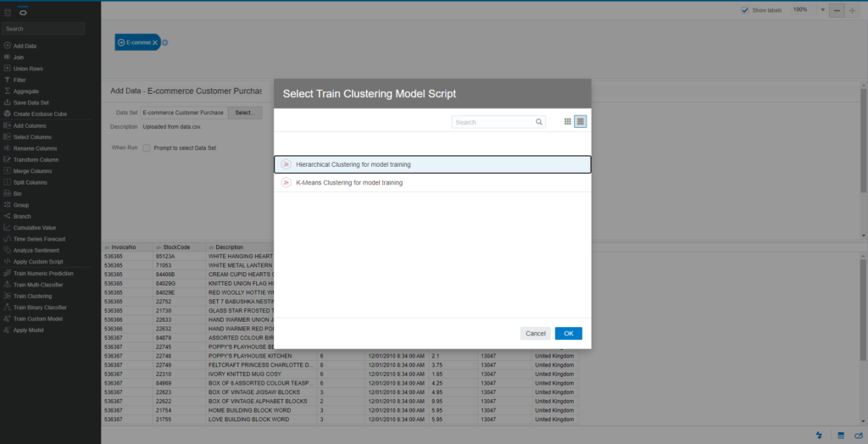Click the Rename Columns icon
868x444 pixels.
(7, 148)
